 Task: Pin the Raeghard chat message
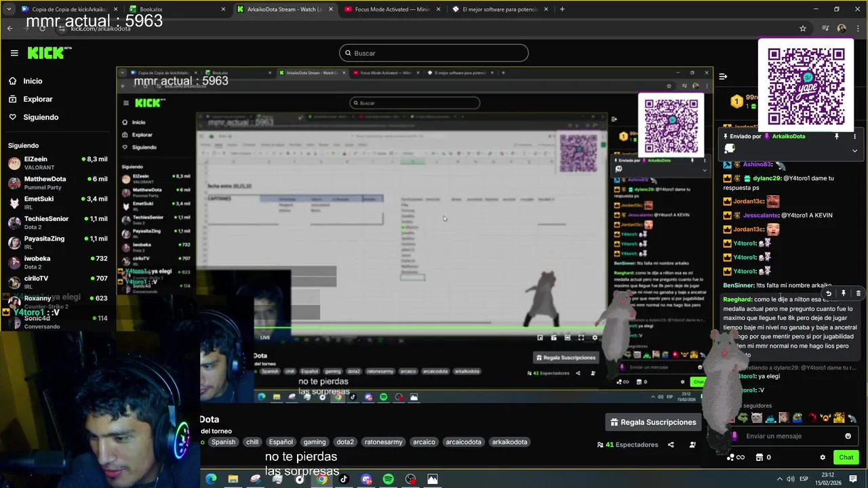(x=844, y=293)
